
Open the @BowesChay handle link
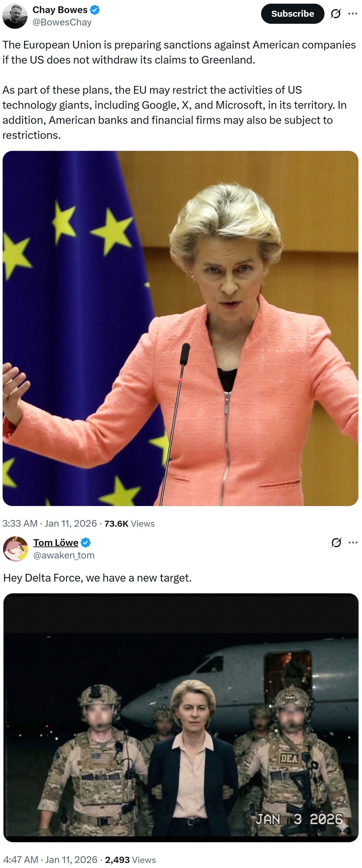coord(62,22)
